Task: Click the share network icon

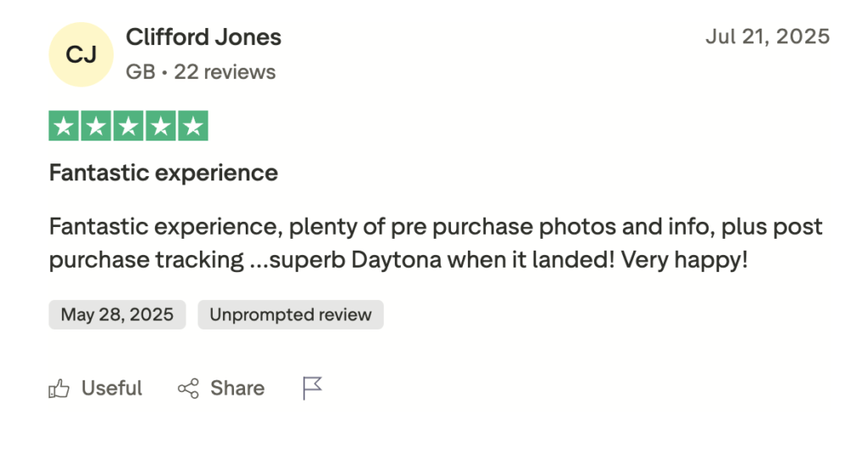Action: click(x=188, y=389)
